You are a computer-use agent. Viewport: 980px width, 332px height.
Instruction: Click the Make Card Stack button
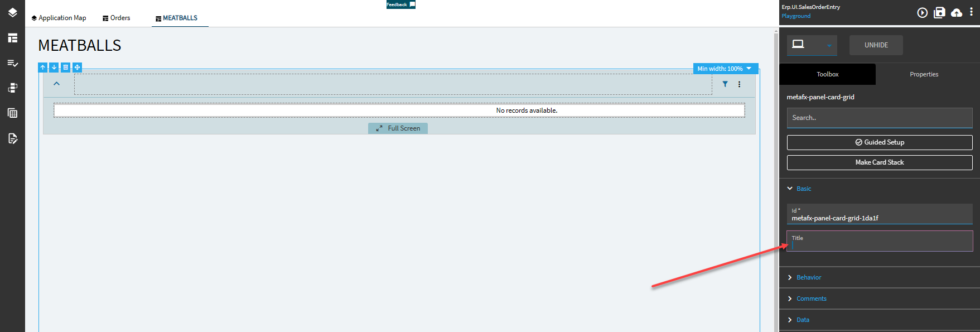(880, 162)
